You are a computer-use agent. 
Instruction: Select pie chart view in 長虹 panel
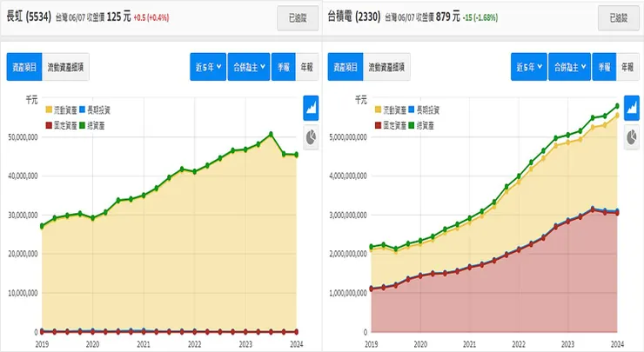311,137
